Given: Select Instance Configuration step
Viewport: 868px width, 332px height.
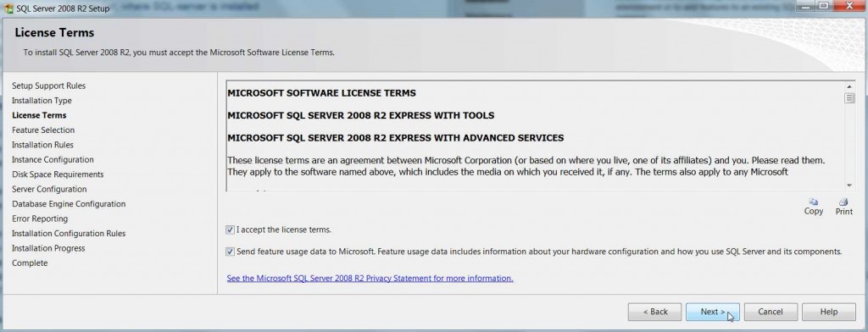Looking at the screenshot, I should 53,159.
